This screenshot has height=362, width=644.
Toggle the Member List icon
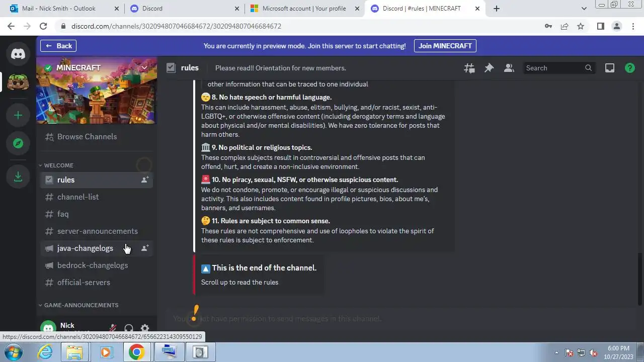509,68
